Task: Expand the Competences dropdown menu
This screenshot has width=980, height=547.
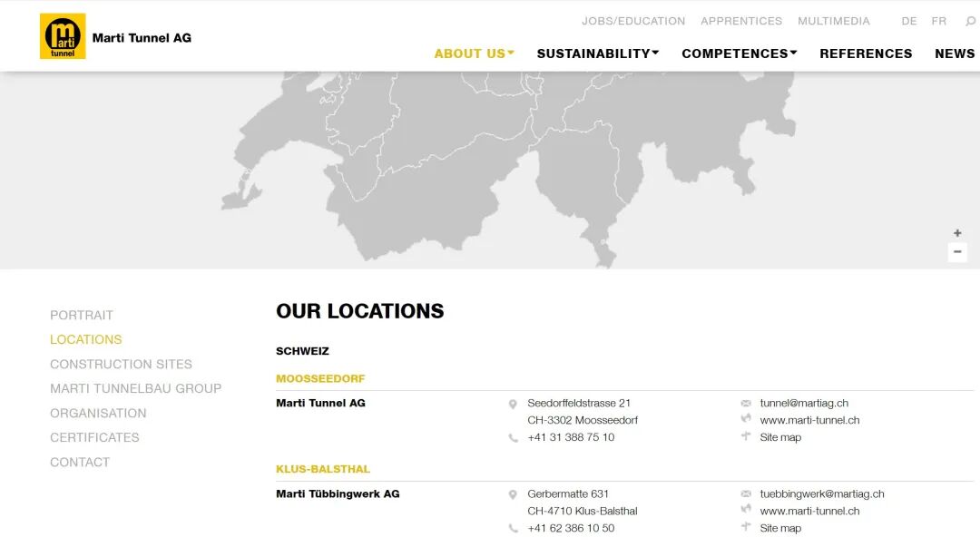Action: (x=740, y=54)
